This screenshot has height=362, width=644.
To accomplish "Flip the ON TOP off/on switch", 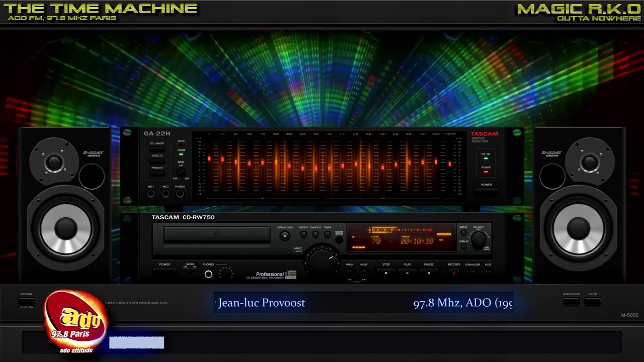I will pyautogui.click(x=191, y=271).
